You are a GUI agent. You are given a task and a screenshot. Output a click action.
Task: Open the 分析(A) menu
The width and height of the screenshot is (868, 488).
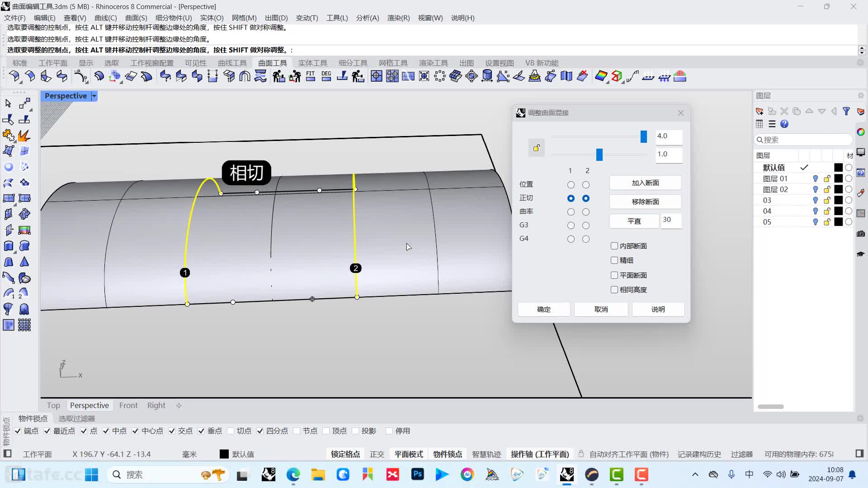coord(368,18)
